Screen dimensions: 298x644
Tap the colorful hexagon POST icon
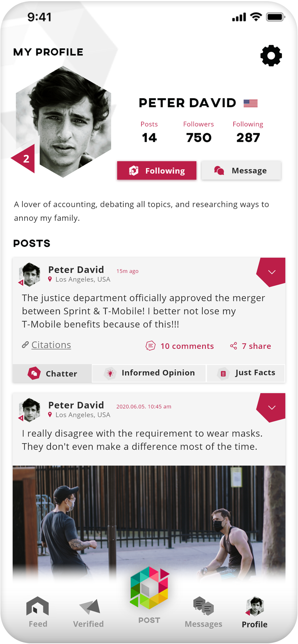[x=149, y=588]
